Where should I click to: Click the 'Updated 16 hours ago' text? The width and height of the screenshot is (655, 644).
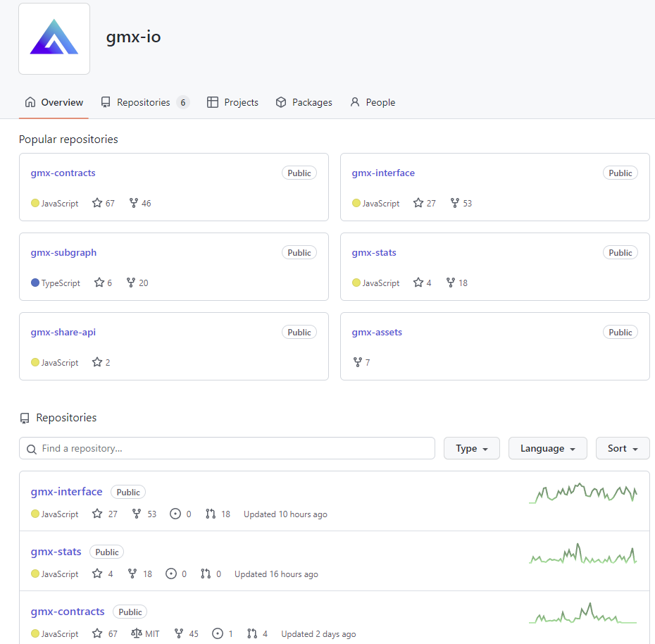276,574
